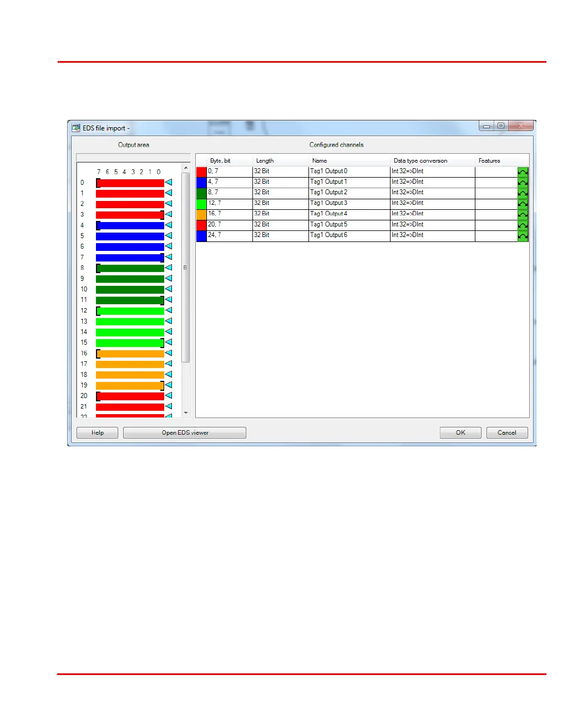Screen dimensions: 588x715
Task: Click the cyan arrow marker at byte 18
Action: click(169, 375)
